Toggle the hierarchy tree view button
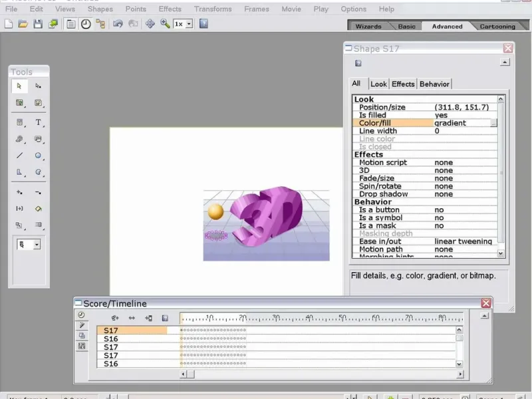The height and width of the screenshot is (399, 532). 100,24
